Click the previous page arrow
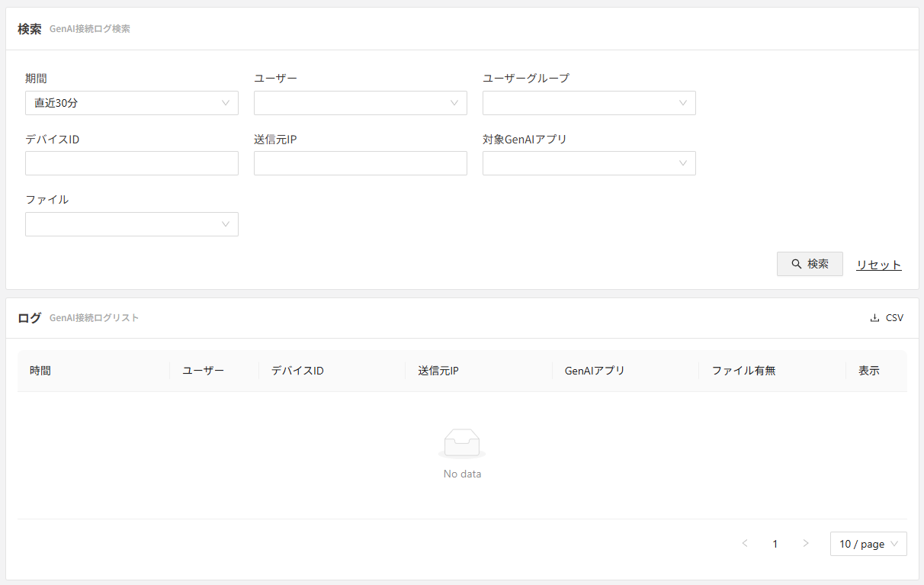 tap(745, 544)
